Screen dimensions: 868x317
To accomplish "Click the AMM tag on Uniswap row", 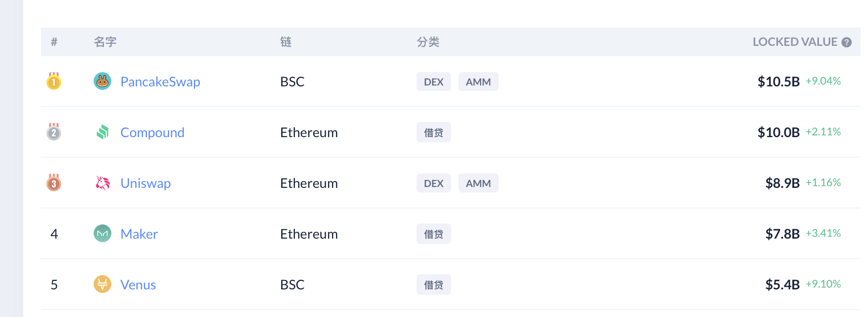I will (x=478, y=183).
